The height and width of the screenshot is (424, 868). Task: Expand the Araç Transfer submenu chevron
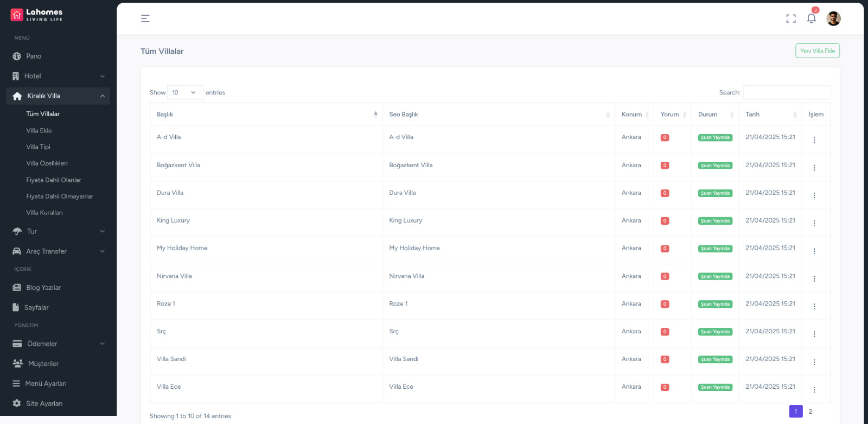(103, 251)
